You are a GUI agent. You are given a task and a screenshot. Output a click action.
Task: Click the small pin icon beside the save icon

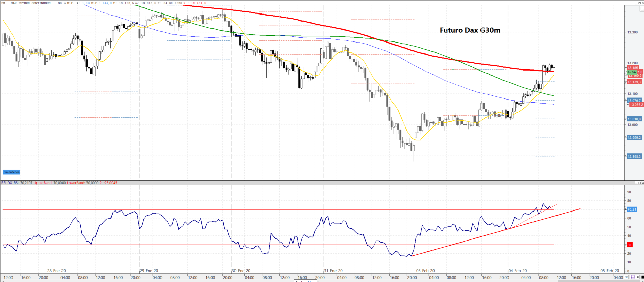[x=637, y=277]
